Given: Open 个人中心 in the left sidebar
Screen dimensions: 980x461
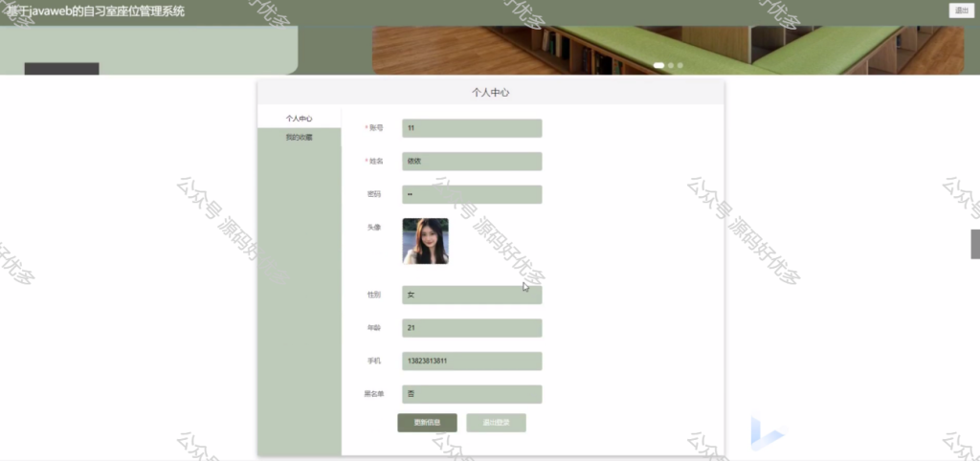Looking at the screenshot, I should [x=300, y=118].
